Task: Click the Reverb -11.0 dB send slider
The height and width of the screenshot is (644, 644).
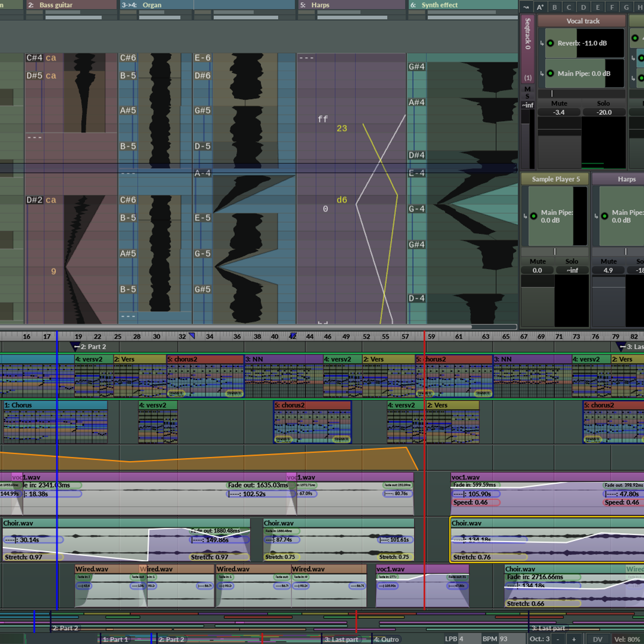Action: tap(584, 43)
